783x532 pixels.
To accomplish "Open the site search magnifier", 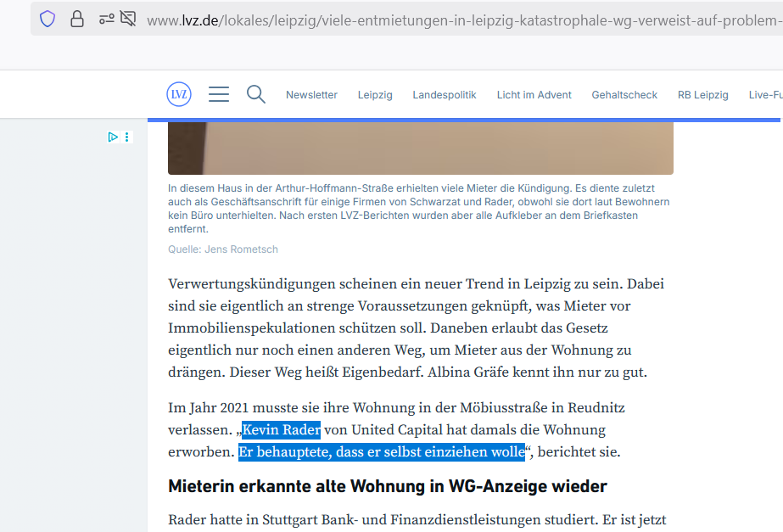I will coord(256,94).
